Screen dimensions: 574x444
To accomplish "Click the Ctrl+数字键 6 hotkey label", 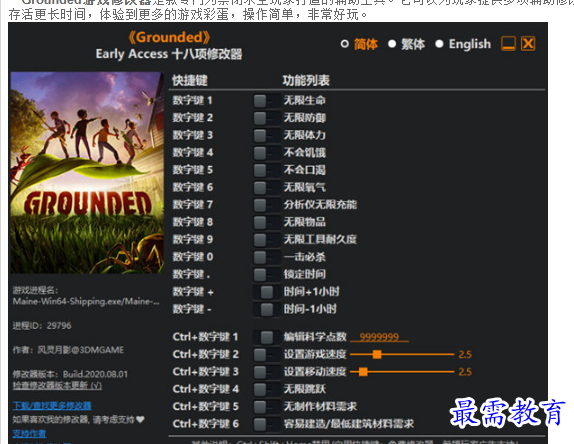I will [x=205, y=424].
